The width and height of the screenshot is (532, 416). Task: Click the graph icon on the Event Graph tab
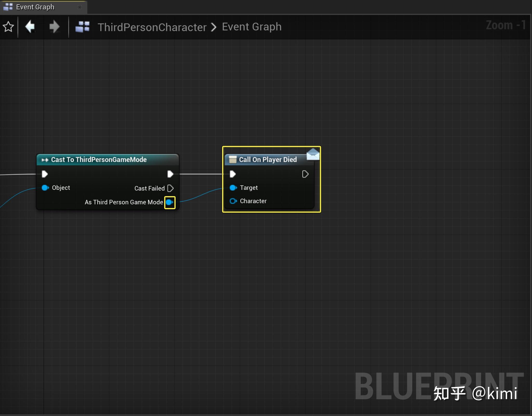8,7
